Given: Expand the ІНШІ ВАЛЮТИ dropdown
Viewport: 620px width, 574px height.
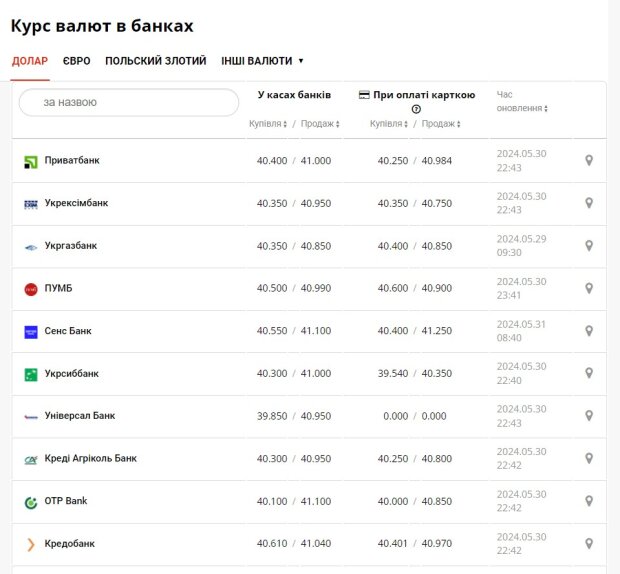Looking at the screenshot, I should click(262, 61).
